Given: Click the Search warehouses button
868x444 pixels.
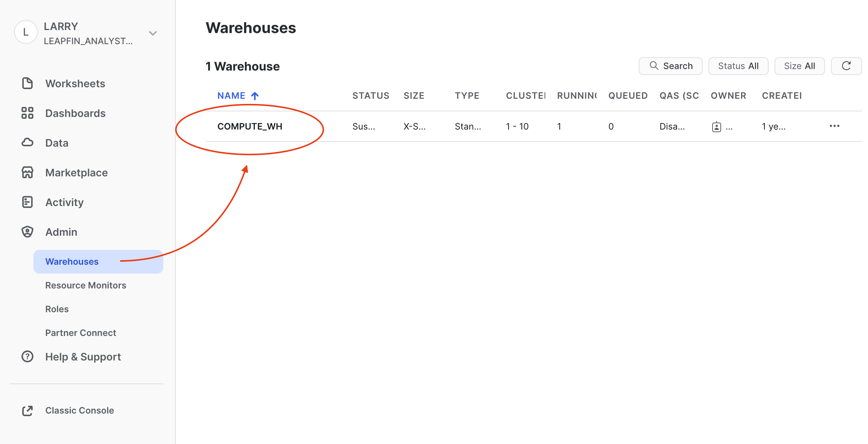Looking at the screenshot, I should (670, 66).
